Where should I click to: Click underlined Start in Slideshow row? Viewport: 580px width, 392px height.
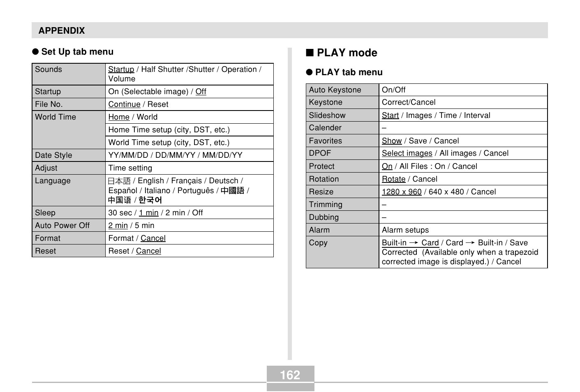pos(390,115)
